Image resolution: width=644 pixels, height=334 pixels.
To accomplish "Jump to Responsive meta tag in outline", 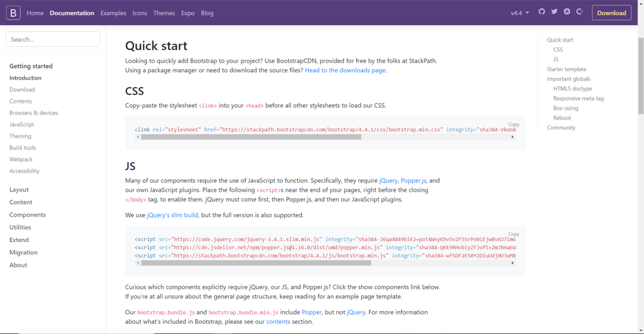I will pos(579,99).
